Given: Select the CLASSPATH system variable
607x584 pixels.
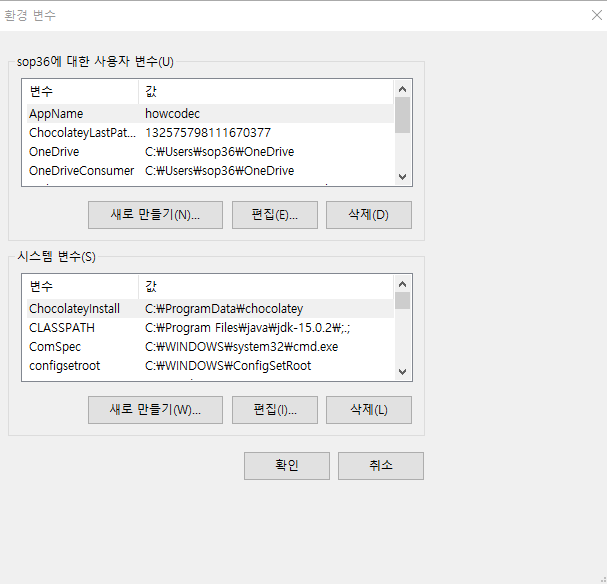Looking at the screenshot, I should [210, 328].
